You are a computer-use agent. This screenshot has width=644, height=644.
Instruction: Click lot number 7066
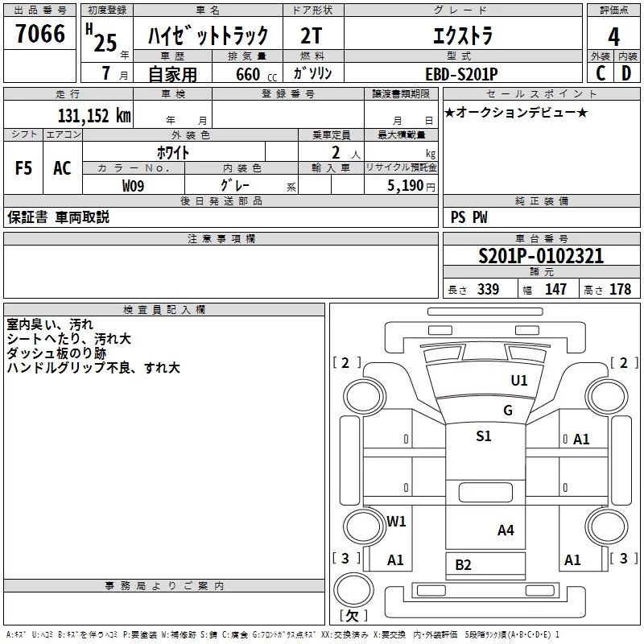[x=40, y=34]
